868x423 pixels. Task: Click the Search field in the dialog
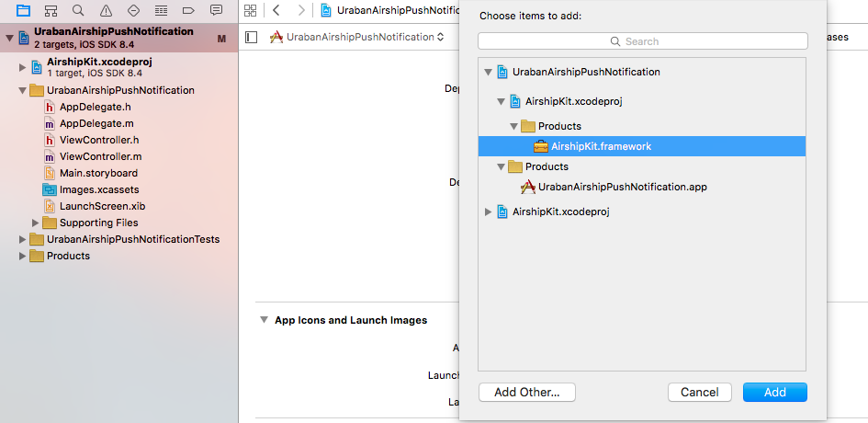[x=643, y=41]
